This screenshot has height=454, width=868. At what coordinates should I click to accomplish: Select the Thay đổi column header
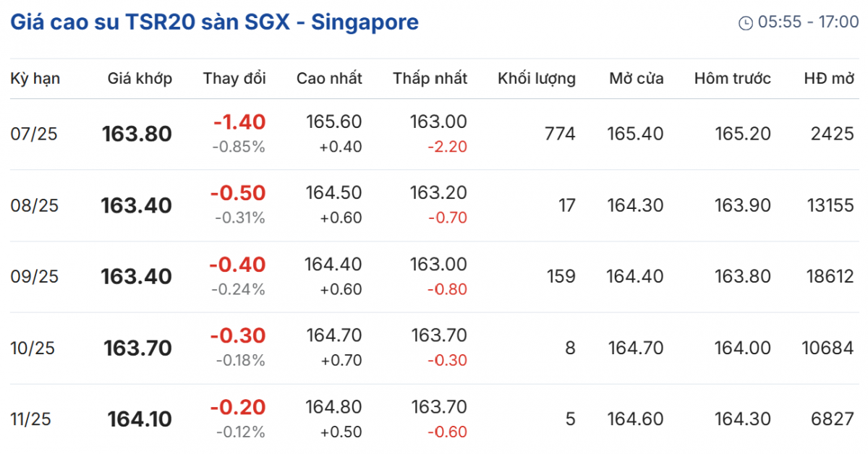coord(234,79)
